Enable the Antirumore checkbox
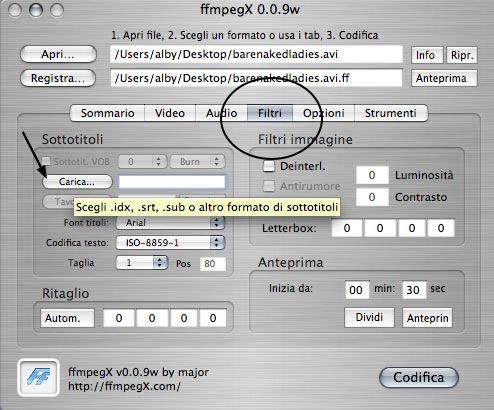 [269, 186]
